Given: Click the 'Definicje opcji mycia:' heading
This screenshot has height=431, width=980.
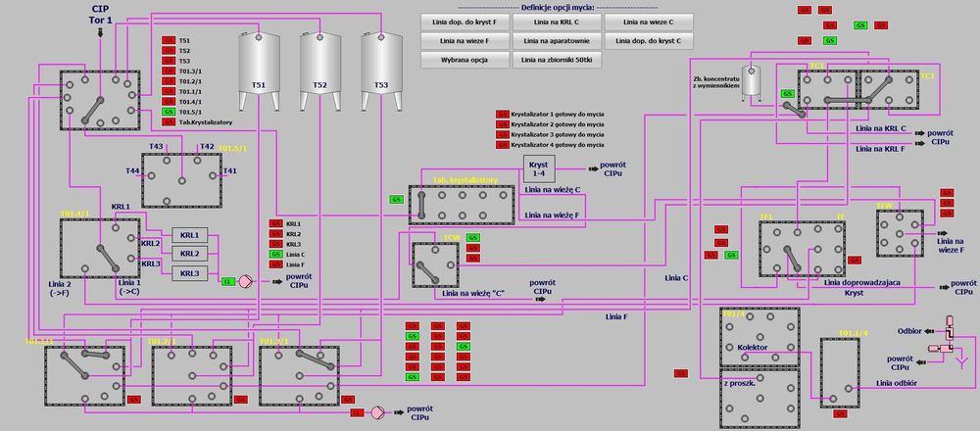Looking at the screenshot, I should point(559,7).
